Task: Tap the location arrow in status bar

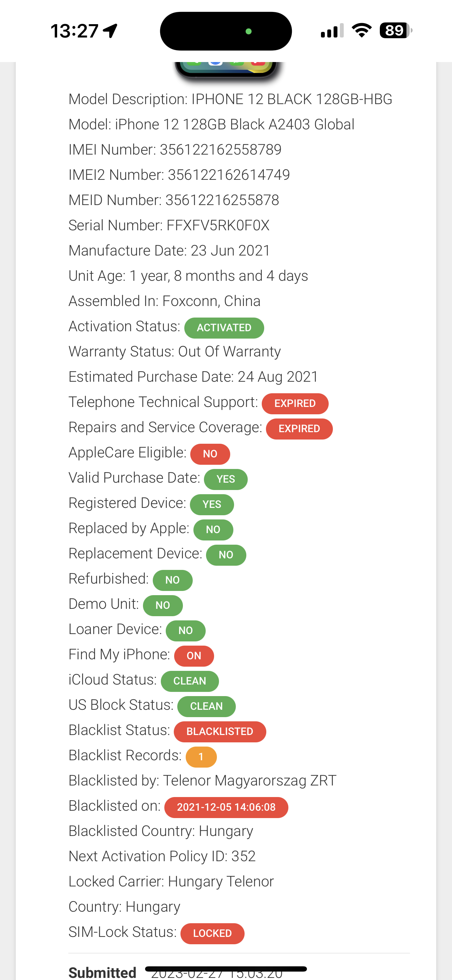Action: (110, 31)
